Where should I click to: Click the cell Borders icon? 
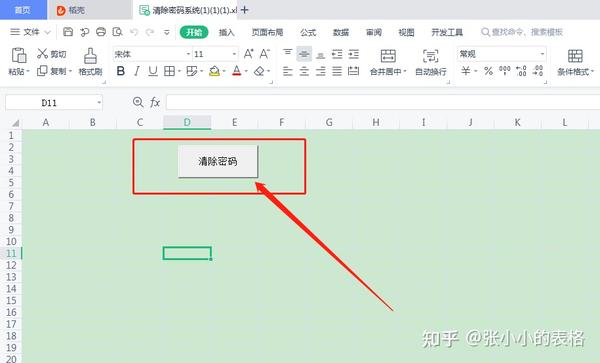169,71
